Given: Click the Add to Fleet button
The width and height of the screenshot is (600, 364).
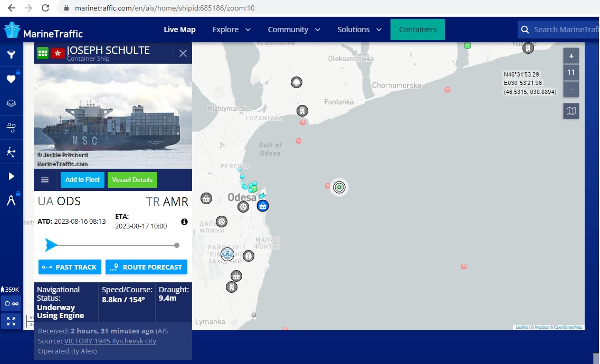Looking at the screenshot, I should click(82, 180).
